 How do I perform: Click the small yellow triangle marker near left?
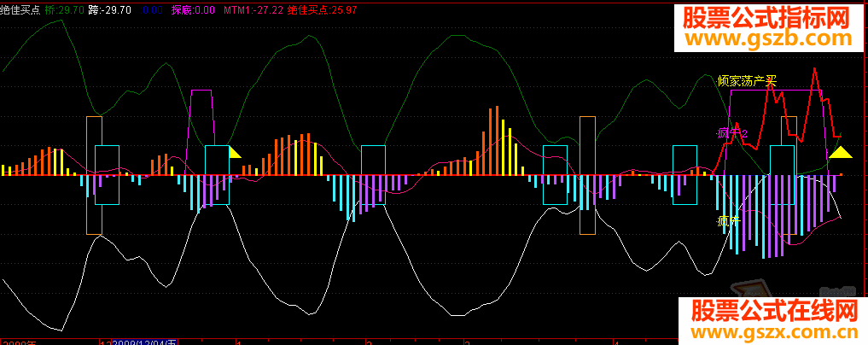(x=234, y=152)
